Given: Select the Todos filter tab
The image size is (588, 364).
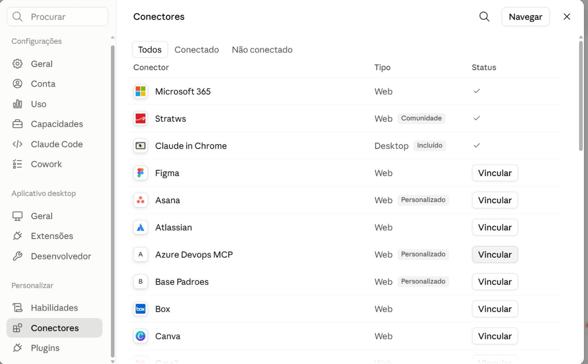Looking at the screenshot, I should pos(150,50).
